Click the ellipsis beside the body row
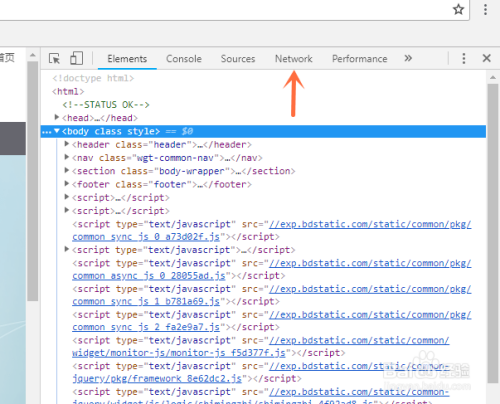 tap(46, 132)
